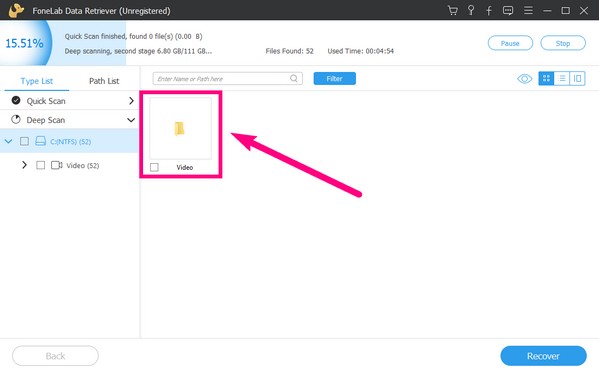Select the C:(NTFS) (52) label
The width and height of the screenshot is (599, 378).
pos(71,141)
